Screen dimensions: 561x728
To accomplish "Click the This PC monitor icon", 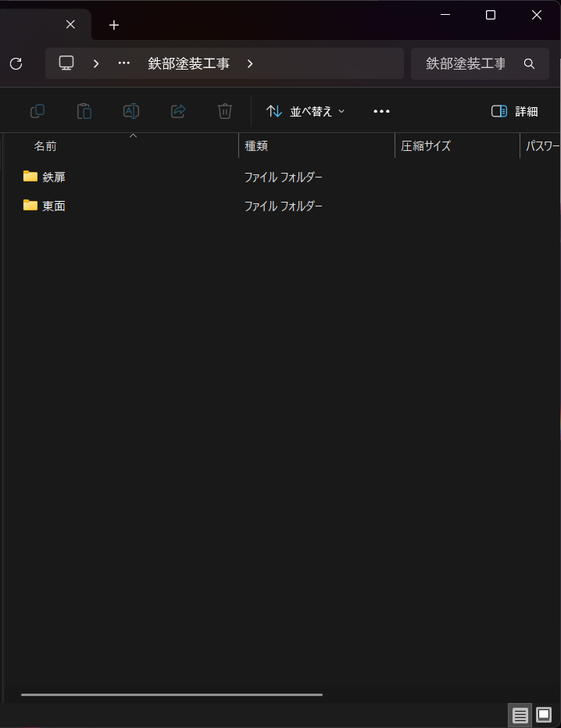I will tap(66, 63).
